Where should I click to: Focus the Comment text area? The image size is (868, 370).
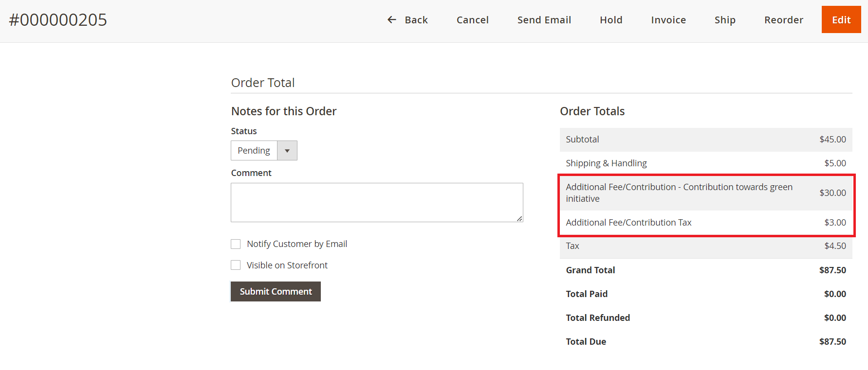click(x=376, y=202)
